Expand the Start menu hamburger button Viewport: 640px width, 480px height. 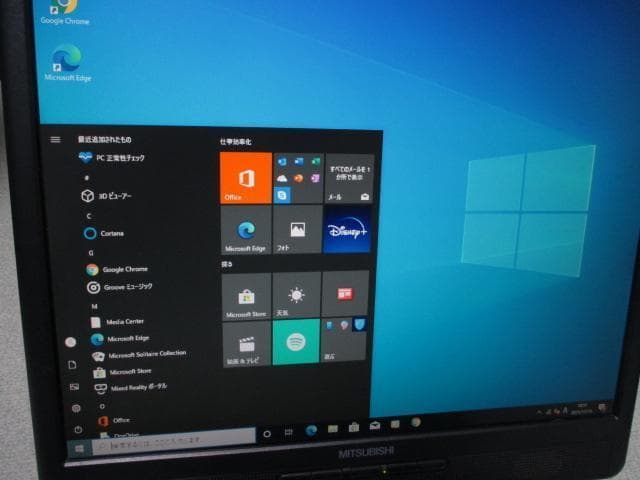click(x=55, y=140)
